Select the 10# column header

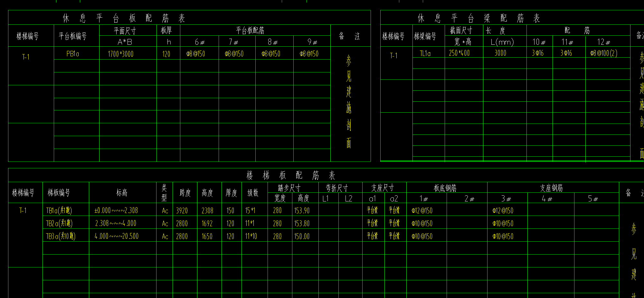tap(539, 42)
